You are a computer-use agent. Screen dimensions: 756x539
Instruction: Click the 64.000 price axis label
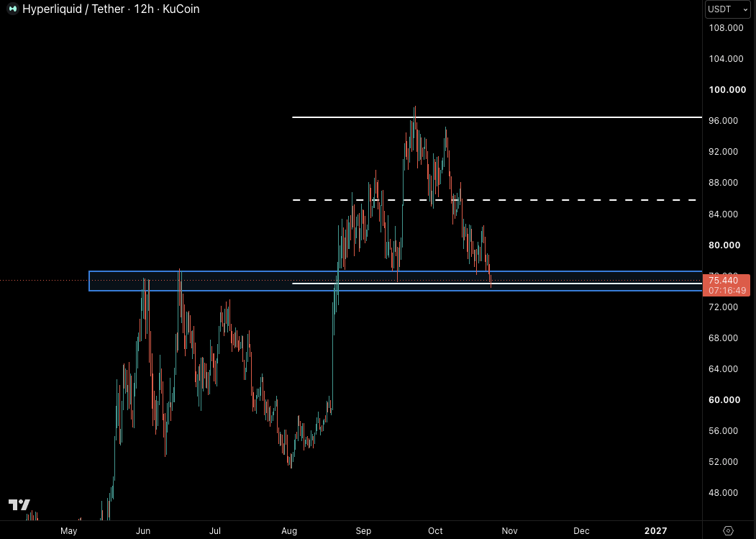723,369
